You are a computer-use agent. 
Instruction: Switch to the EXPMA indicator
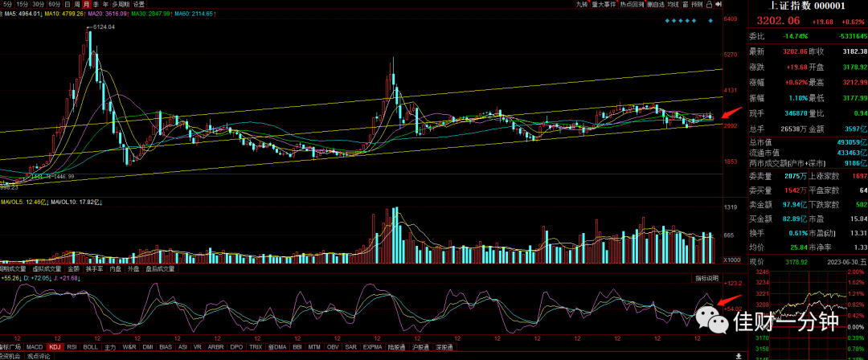pyautogui.click(x=372, y=347)
